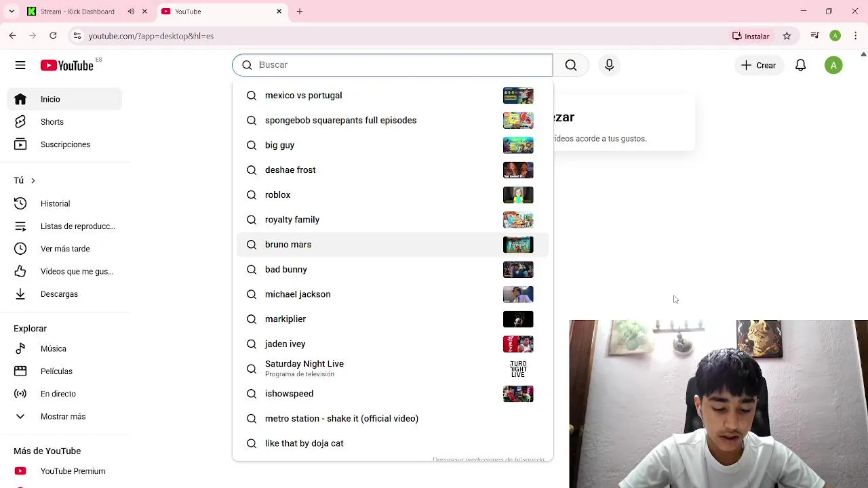Open the media control icon in toolbar
The width and height of the screenshot is (868, 488).
815,36
